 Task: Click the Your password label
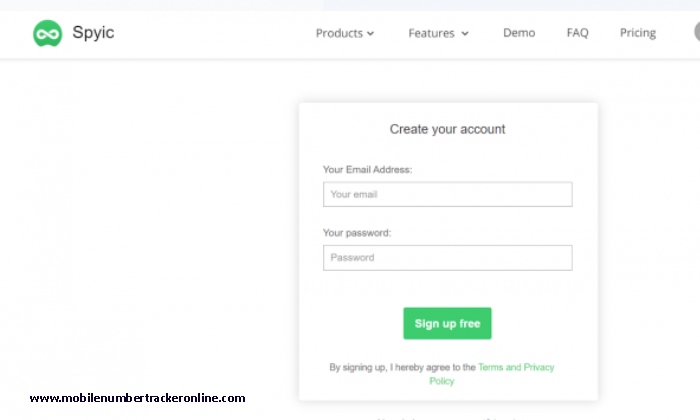[357, 233]
